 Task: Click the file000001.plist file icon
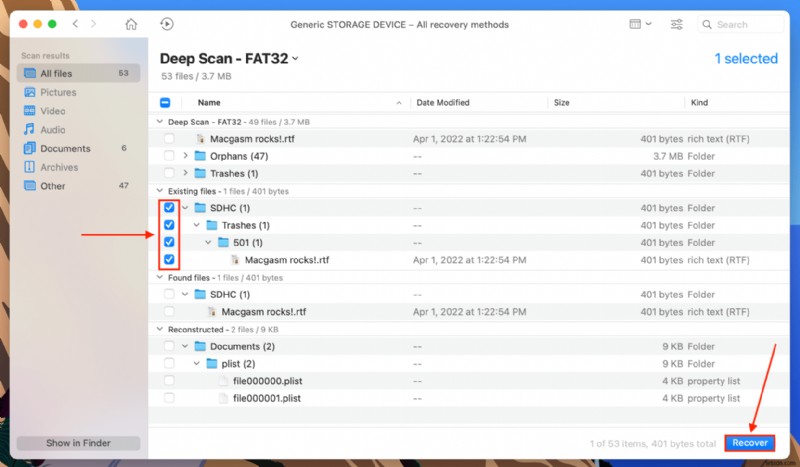223,398
